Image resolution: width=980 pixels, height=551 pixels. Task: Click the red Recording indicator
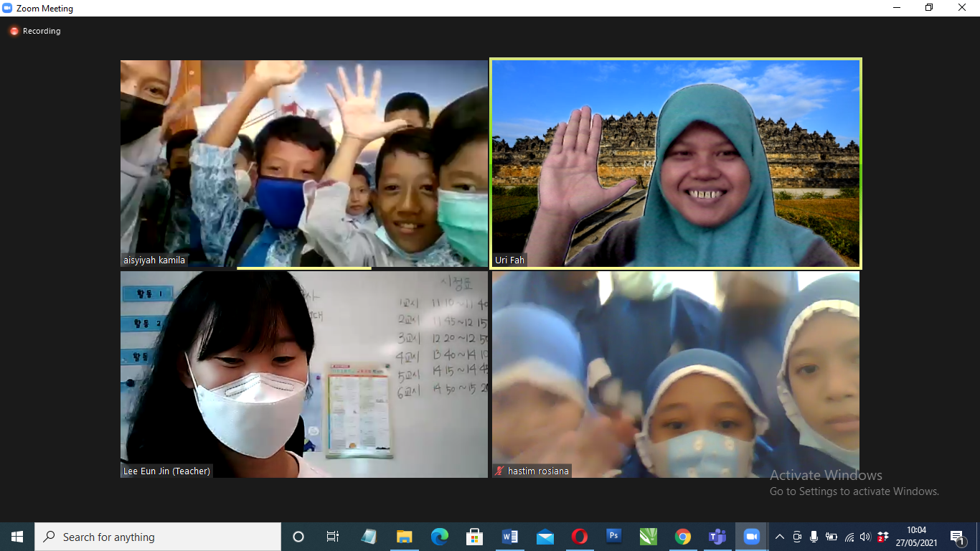coord(14,32)
